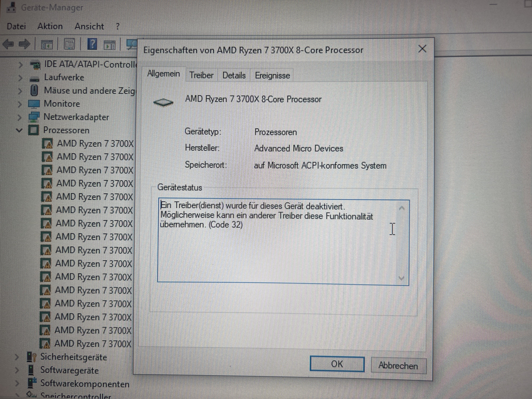532x399 pixels.
Task: Select the first AMD Ryzen 7 3700X entry
Action: [95, 144]
